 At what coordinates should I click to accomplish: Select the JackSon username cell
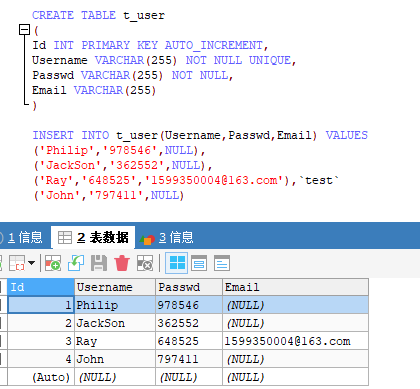pos(115,323)
